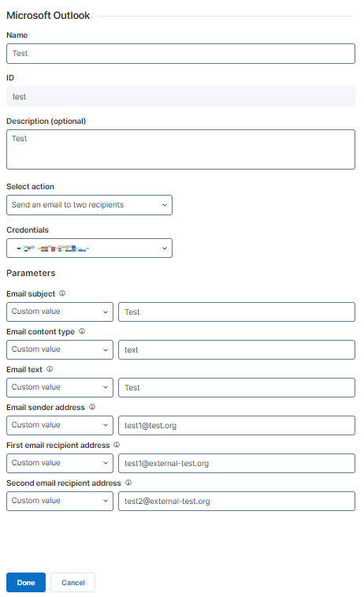Click the info icon beside Email content type

click(82, 331)
